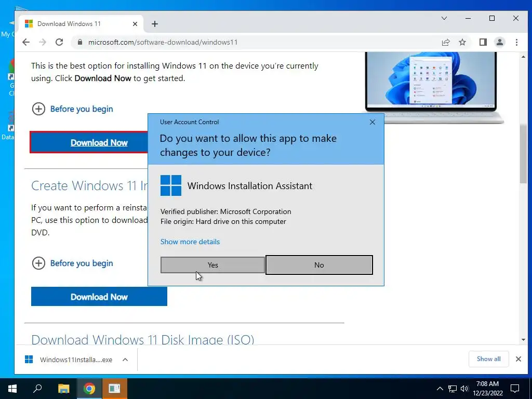Viewport: 532px width, 399px height.
Task: Close the User Account Control dialog
Action: pyautogui.click(x=372, y=122)
